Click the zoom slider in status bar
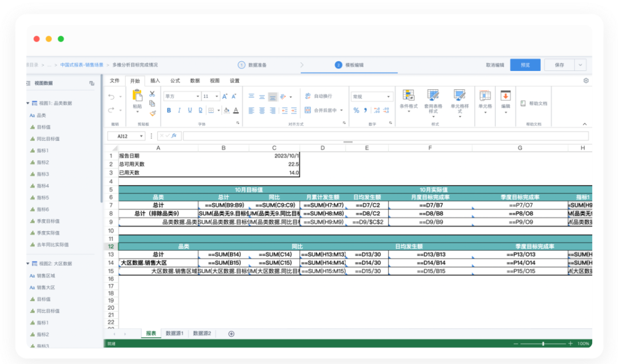Image resolution: width=618 pixels, height=364 pixels. pos(542,343)
